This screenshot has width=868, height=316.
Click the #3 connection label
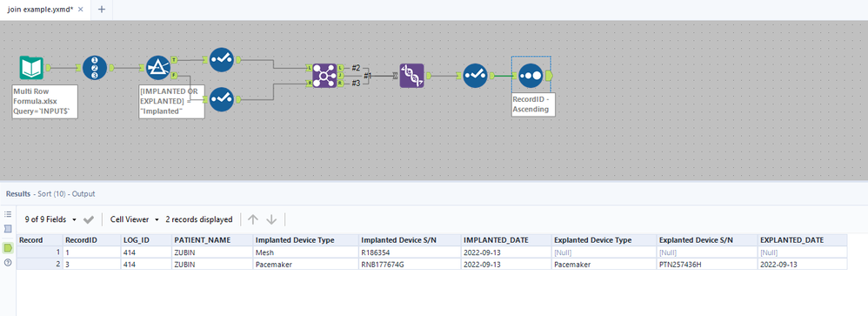(x=356, y=84)
